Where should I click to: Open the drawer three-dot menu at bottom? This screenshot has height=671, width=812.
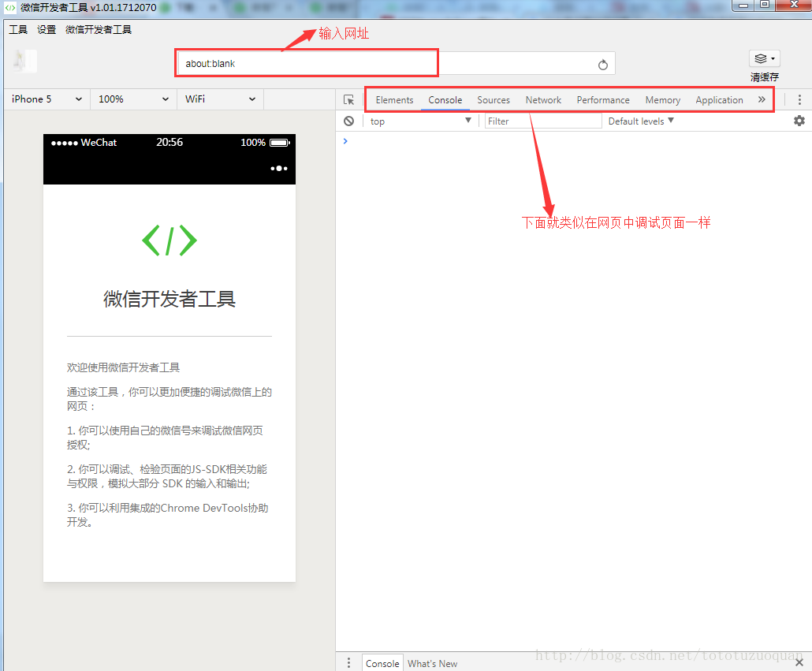click(349, 662)
